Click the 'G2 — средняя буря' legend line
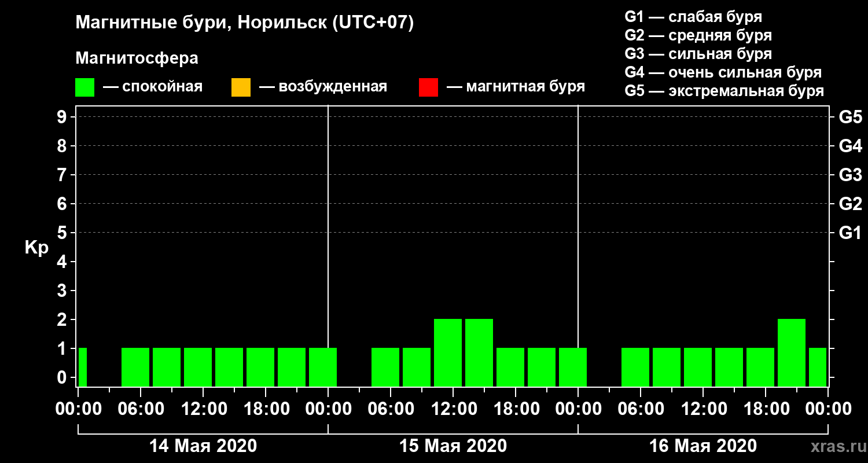 point(698,35)
